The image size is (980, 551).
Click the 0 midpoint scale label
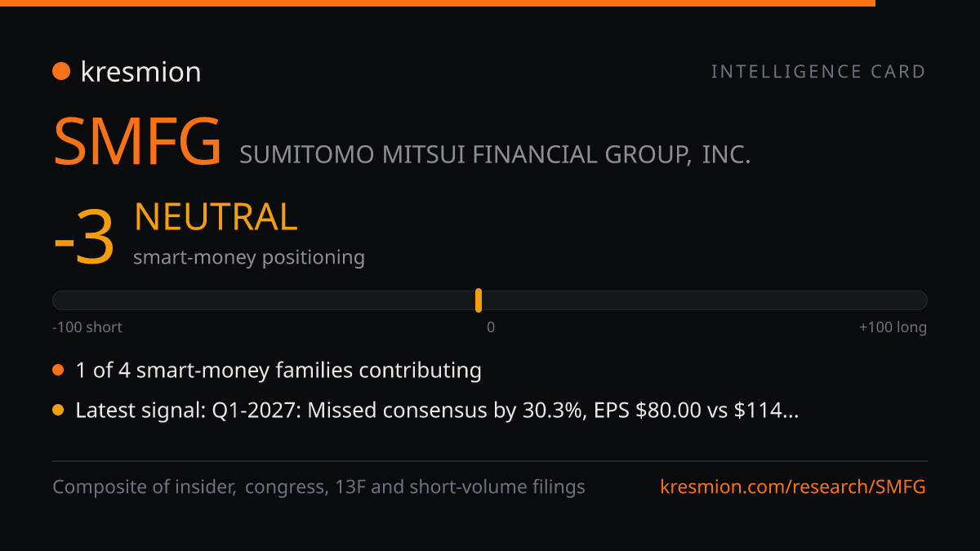click(x=491, y=327)
